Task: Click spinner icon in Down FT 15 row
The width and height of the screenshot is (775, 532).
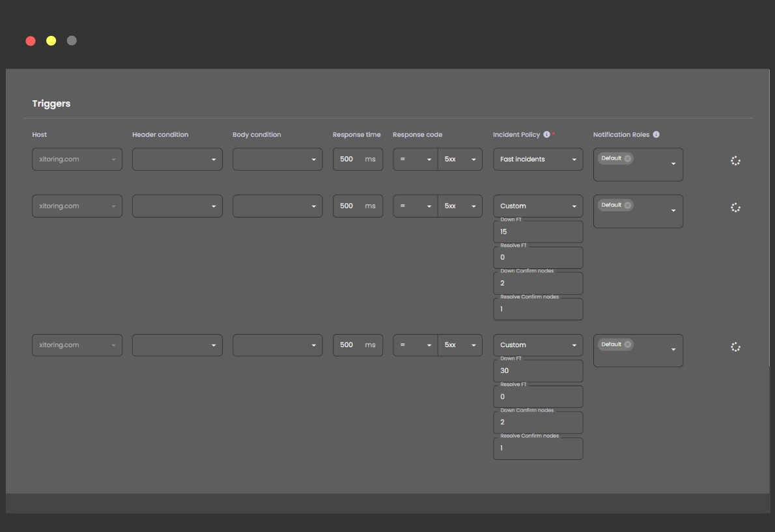Action: pyautogui.click(x=735, y=208)
